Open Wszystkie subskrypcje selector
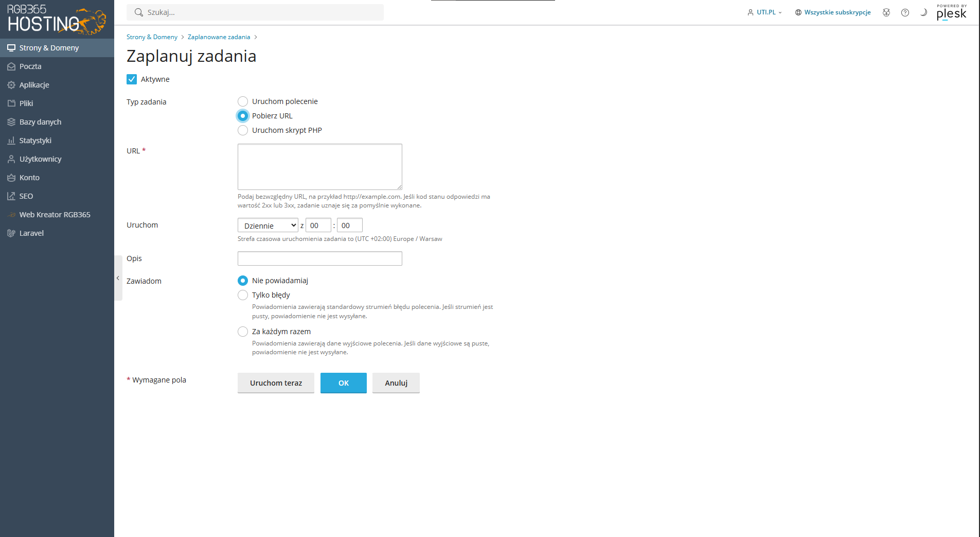 tap(833, 12)
